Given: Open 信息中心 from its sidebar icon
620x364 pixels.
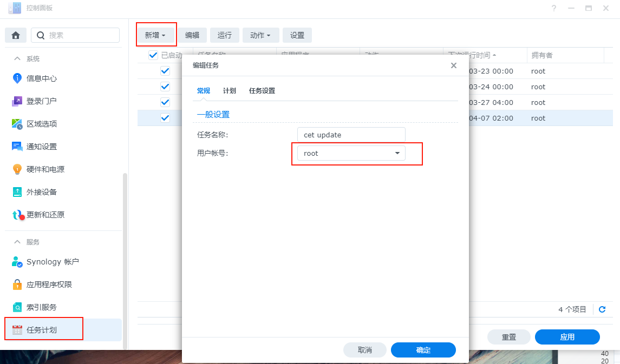Looking at the screenshot, I should pos(17,78).
